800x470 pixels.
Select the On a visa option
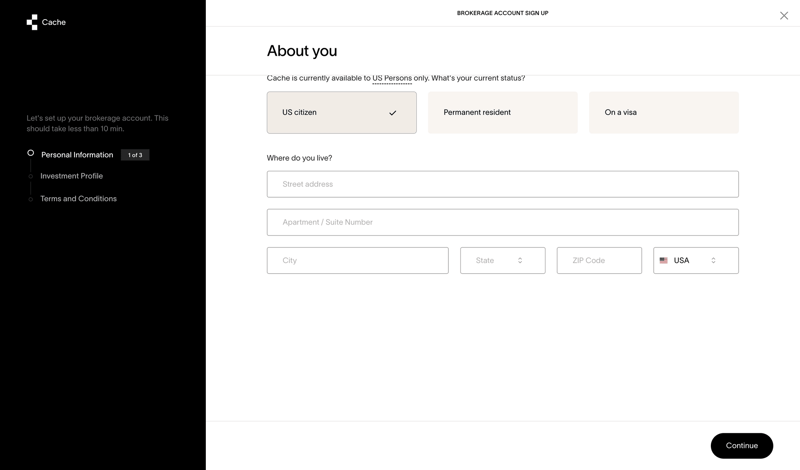click(663, 113)
